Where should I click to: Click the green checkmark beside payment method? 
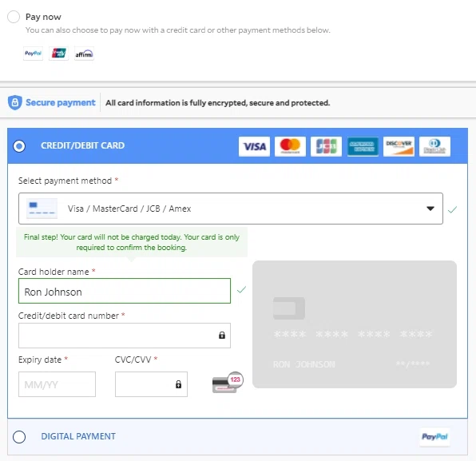452,209
